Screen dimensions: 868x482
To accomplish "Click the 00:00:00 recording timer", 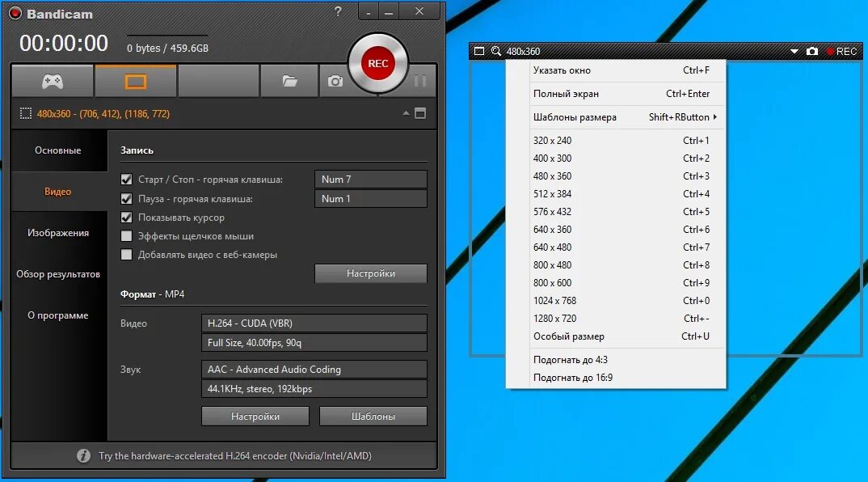I will coord(64,43).
